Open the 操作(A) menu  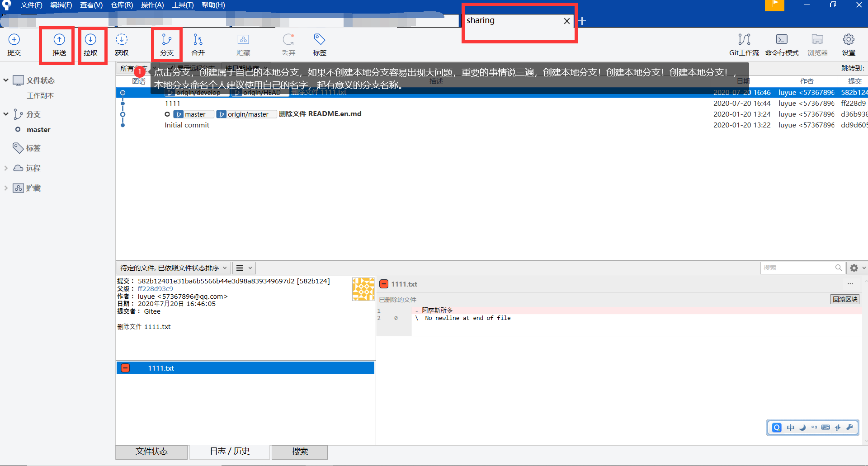click(x=152, y=5)
